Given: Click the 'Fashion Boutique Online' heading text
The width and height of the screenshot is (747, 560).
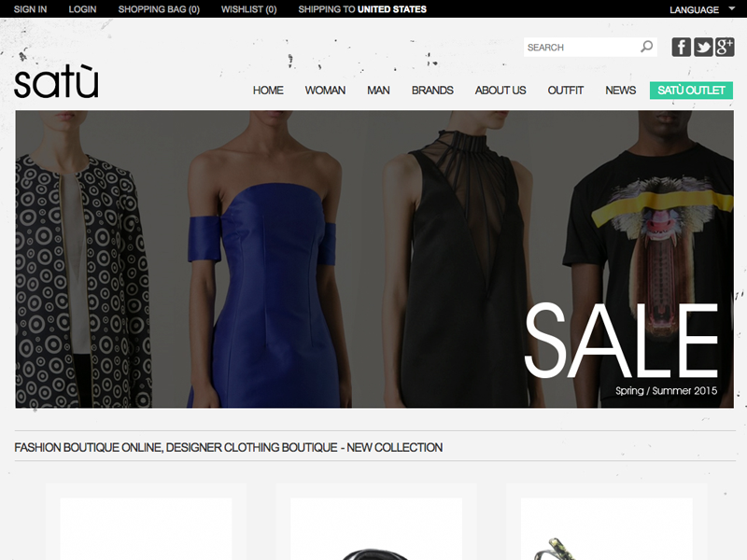Looking at the screenshot, I should point(229,448).
